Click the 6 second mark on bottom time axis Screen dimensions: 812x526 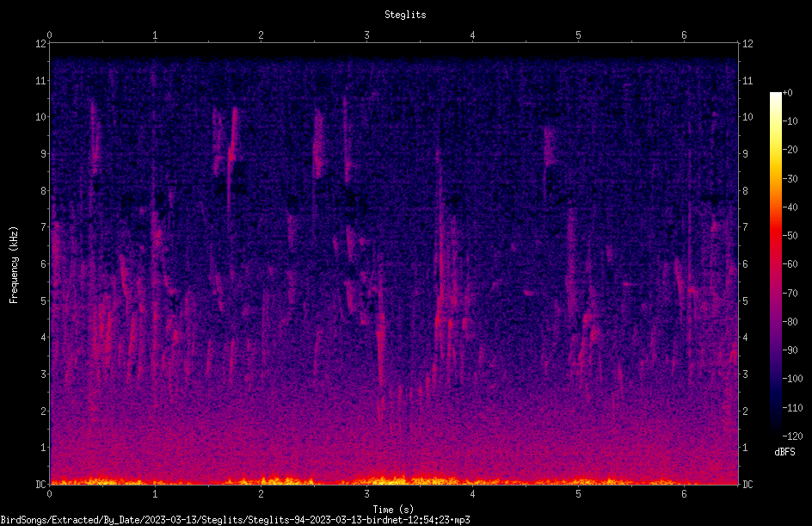pyautogui.click(x=684, y=494)
